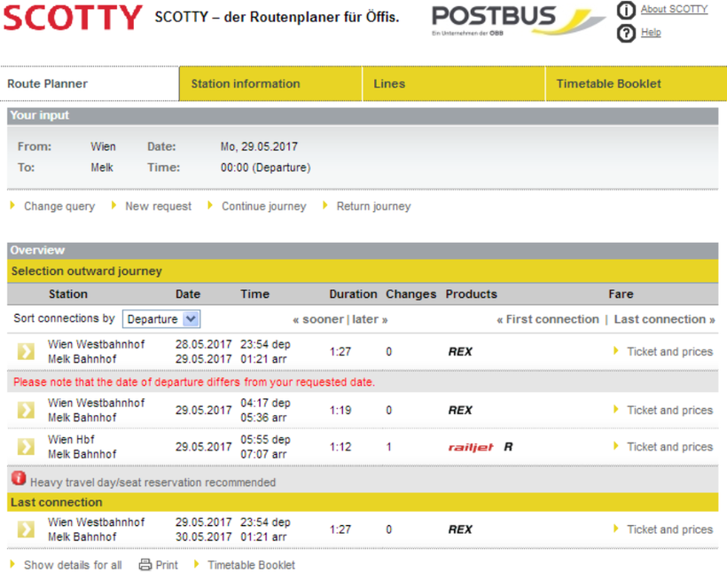This screenshot has width=727, height=588.
Task: Click the question mark Help icon
Action: [x=626, y=33]
